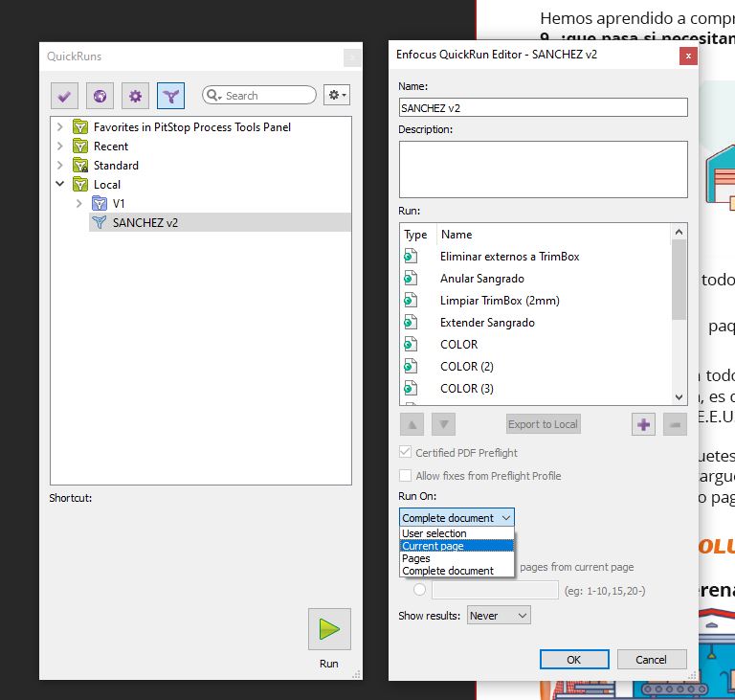The height and width of the screenshot is (700, 735).
Task: Click the SANCHEZ v2 QuickRun icon
Action: click(99, 222)
